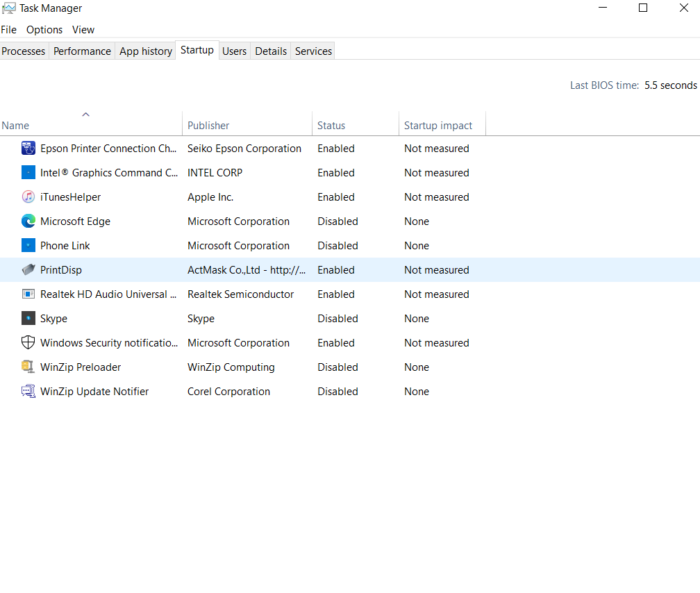Click Enabled status in PrintDisp row
The height and width of the screenshot is (593, 700).
[x=335, y=269]
